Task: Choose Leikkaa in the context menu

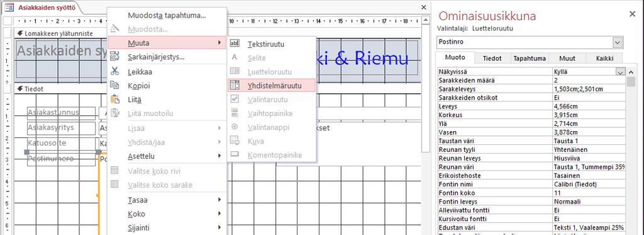Action: [x=167, y=72]
